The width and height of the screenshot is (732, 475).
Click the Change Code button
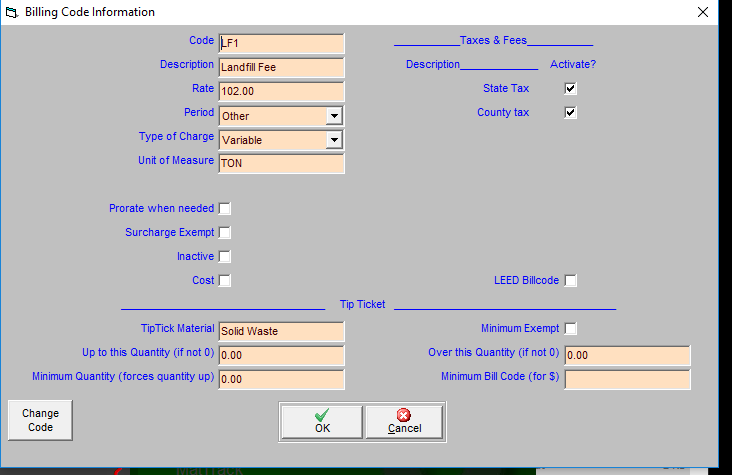click(x=40, y=420)
